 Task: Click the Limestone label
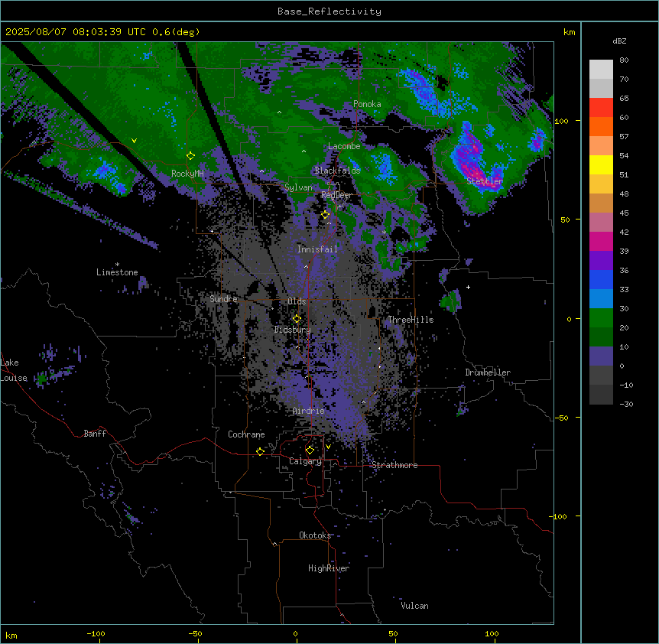117,272
